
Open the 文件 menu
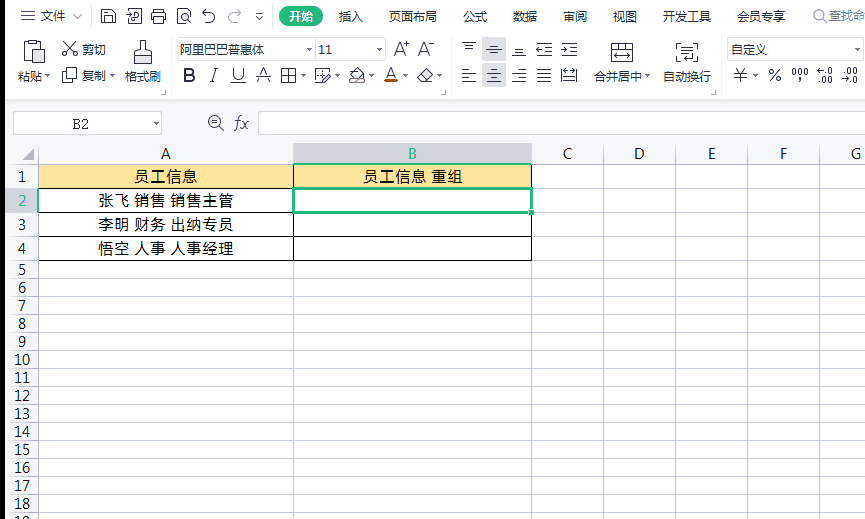point(51,16)
